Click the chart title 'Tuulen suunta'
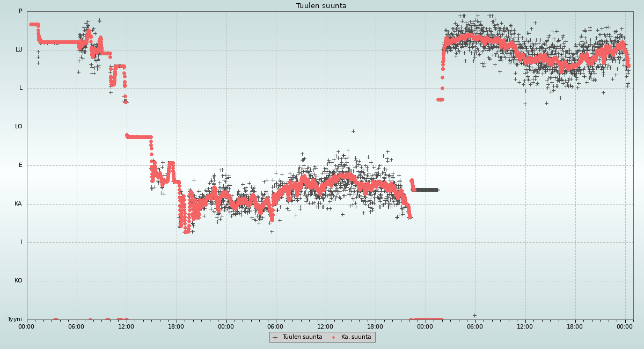The height and width of the screenshot is (349, 644). pos(321,6)
